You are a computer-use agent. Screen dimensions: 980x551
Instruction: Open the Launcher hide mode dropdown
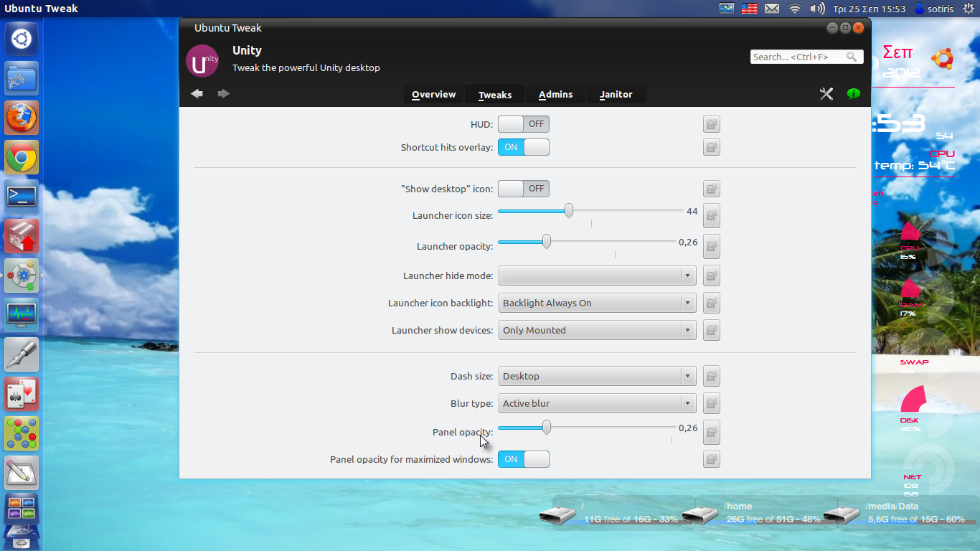597,275
